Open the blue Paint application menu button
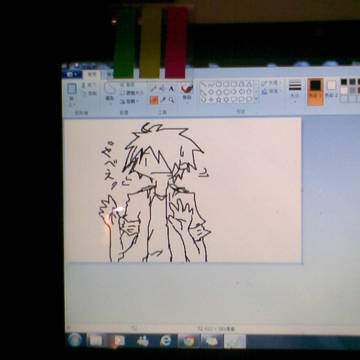The width and height of the screenshot is (360, 360). (72, 74)
